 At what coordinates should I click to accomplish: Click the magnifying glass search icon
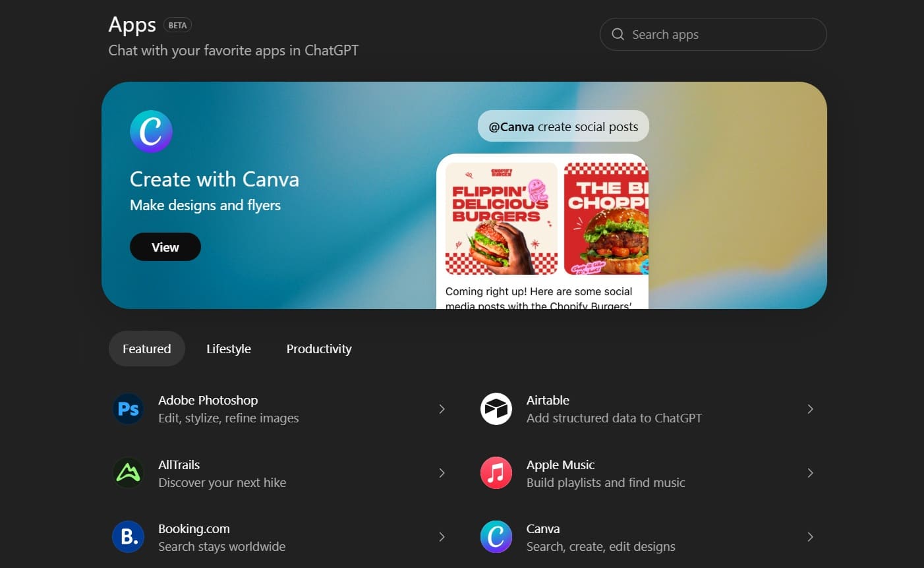[618, 34]
